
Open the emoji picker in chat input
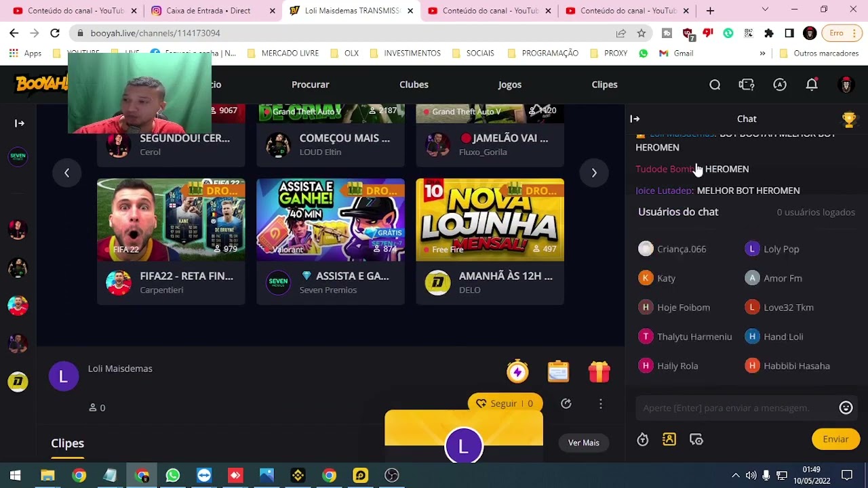(x=846, y=407)
